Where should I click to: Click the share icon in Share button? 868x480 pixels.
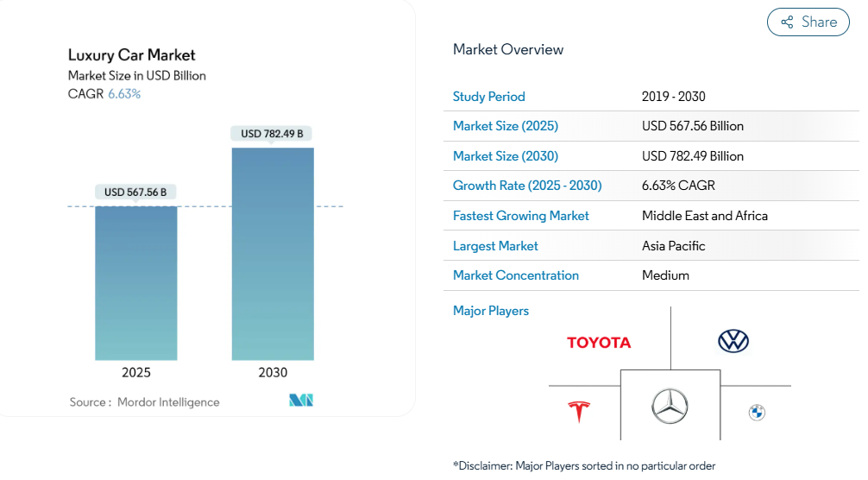point(787,22)
